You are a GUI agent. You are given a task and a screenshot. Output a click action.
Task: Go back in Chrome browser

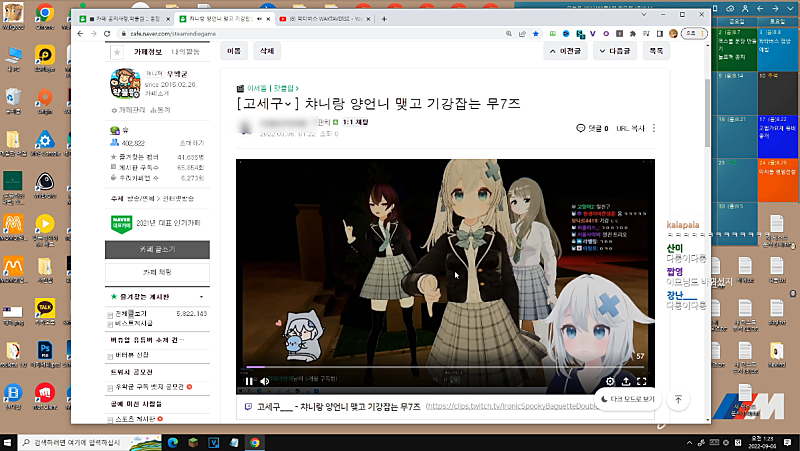(80, 34)
